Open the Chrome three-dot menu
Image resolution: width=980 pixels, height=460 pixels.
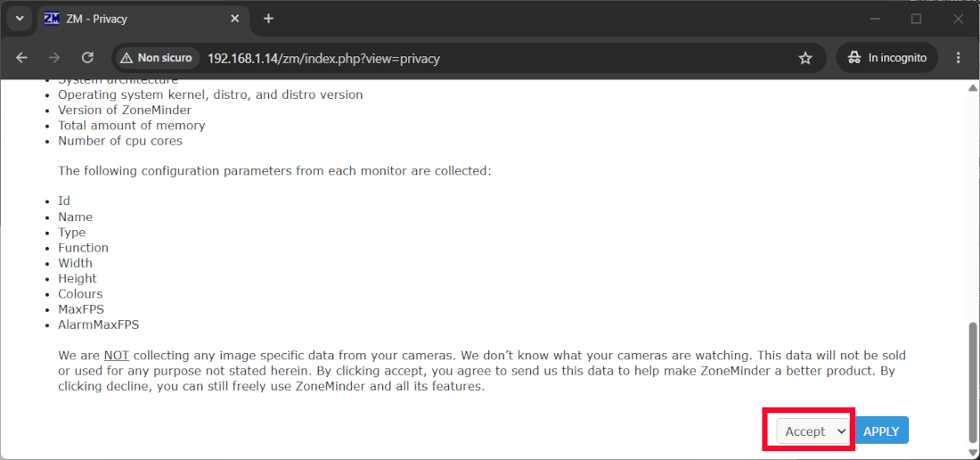pyautogui.click(x=958, y=58)
